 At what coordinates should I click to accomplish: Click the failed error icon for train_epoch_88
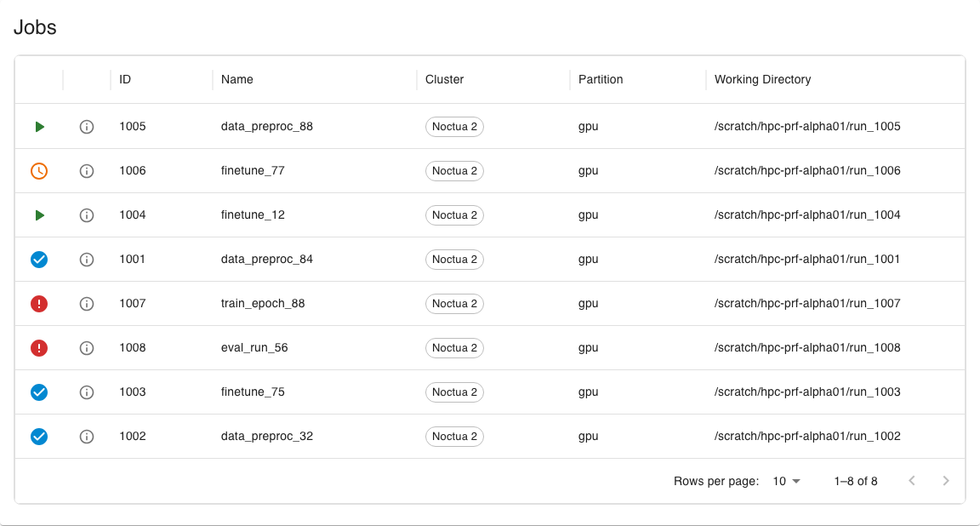[39, 304]
